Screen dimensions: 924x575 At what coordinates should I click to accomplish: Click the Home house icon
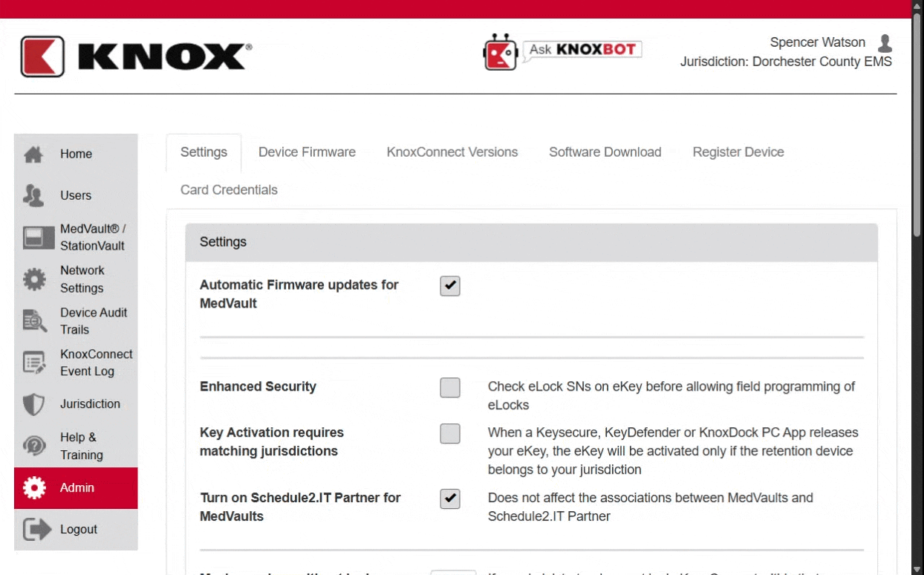tap(33, 155)
